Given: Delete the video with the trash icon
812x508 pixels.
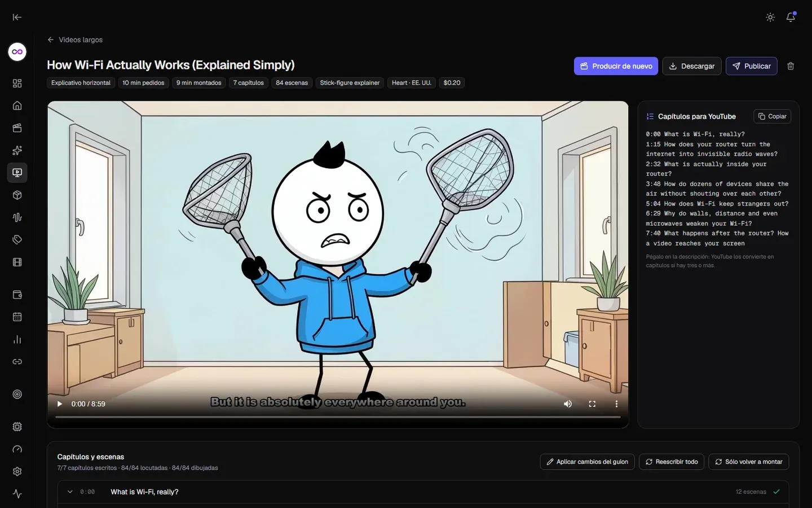Looking at the screenshot, I should pyautogui.click(x=791, y=66).
